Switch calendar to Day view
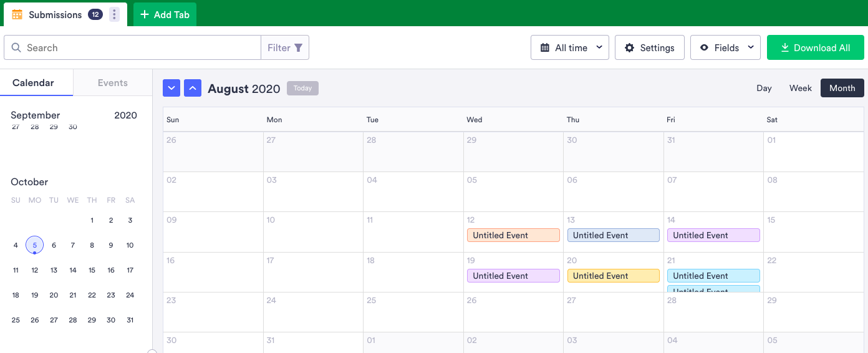 (764, 88)
